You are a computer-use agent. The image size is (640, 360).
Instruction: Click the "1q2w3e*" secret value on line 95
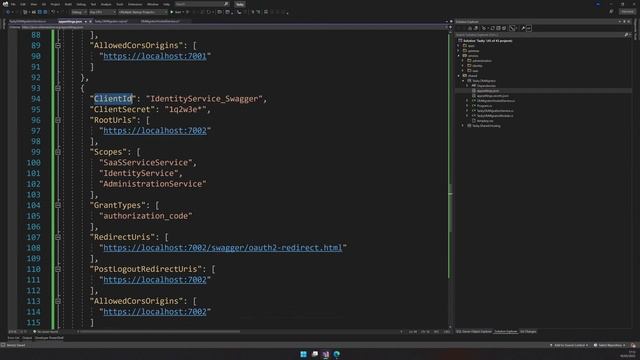(186, 109)
